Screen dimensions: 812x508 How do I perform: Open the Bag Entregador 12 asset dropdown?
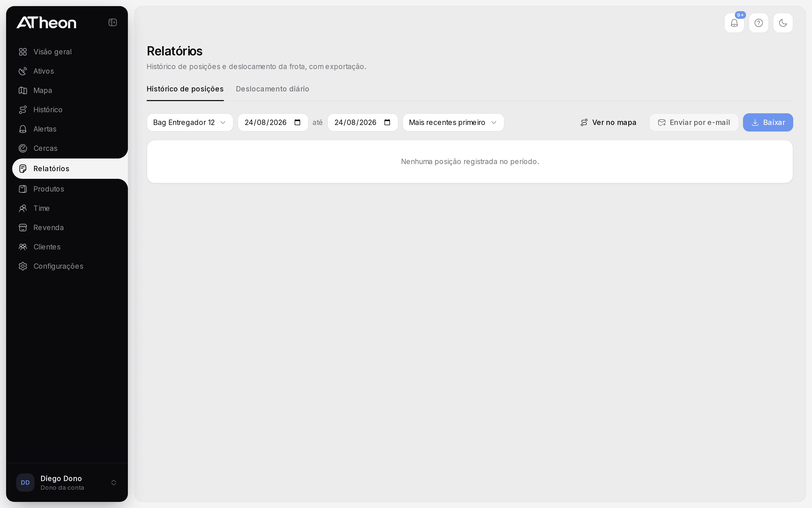tap(190, 122)
